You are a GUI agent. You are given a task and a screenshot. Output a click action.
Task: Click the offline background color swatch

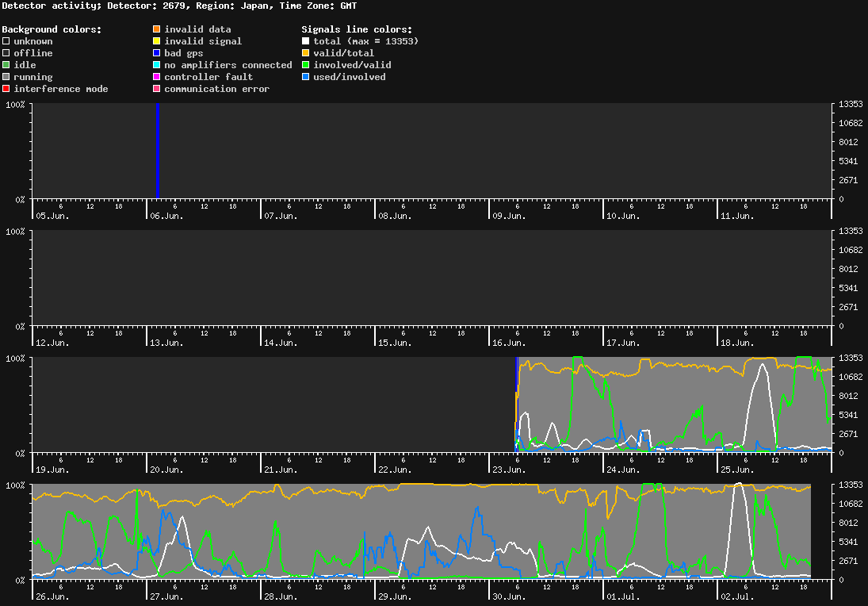[x=6, y=53]
